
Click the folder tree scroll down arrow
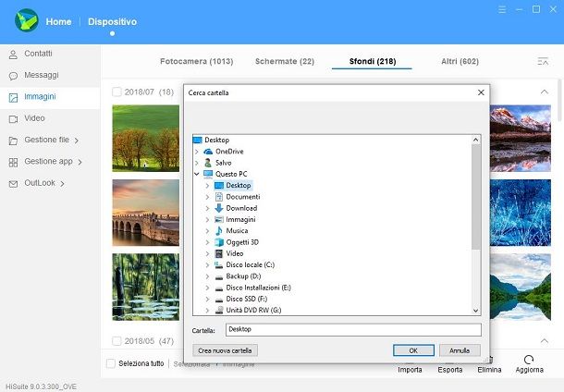coord(475,311)
